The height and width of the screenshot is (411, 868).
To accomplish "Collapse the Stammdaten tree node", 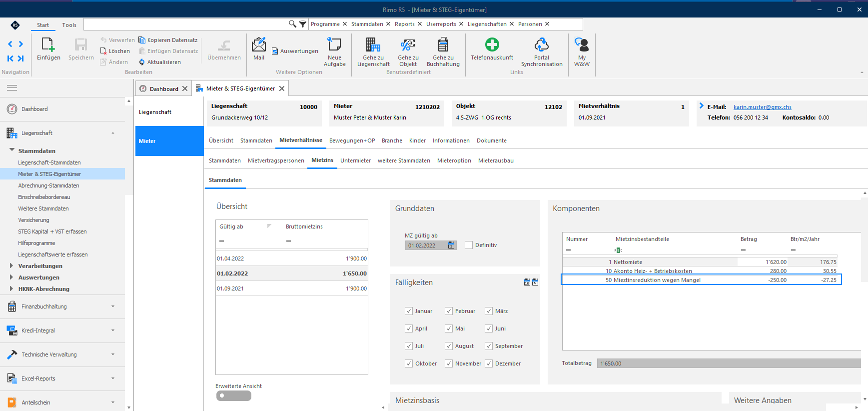I will [x=11, y=150].
